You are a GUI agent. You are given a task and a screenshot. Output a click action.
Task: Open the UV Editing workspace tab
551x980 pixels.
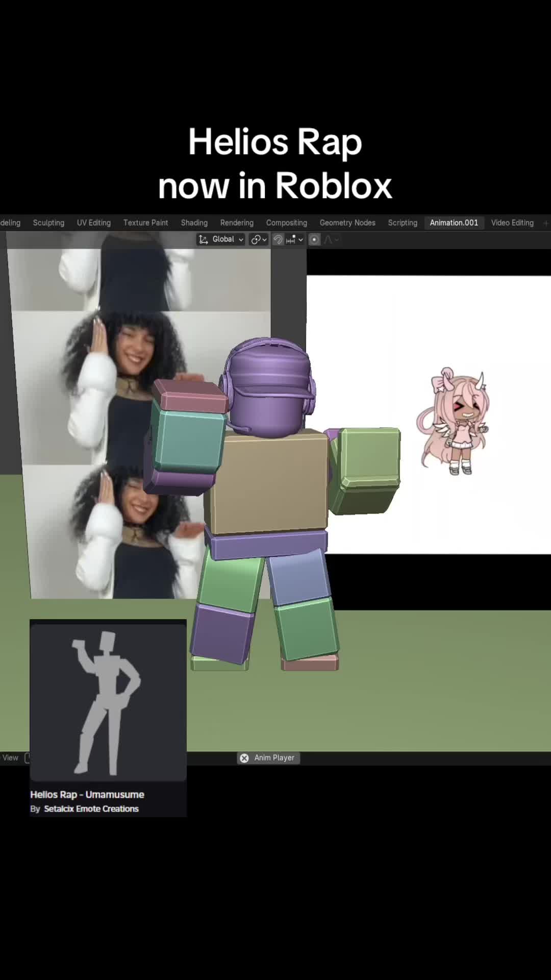[x=93, y=223]
